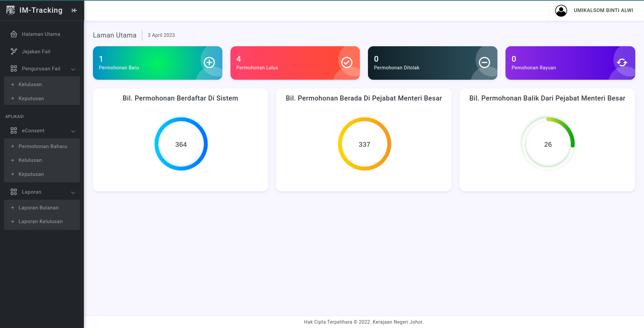This screenshot has height=328, width=644.
Task: Collapse the Laporan section chevron
Action: tap(73, 192)
